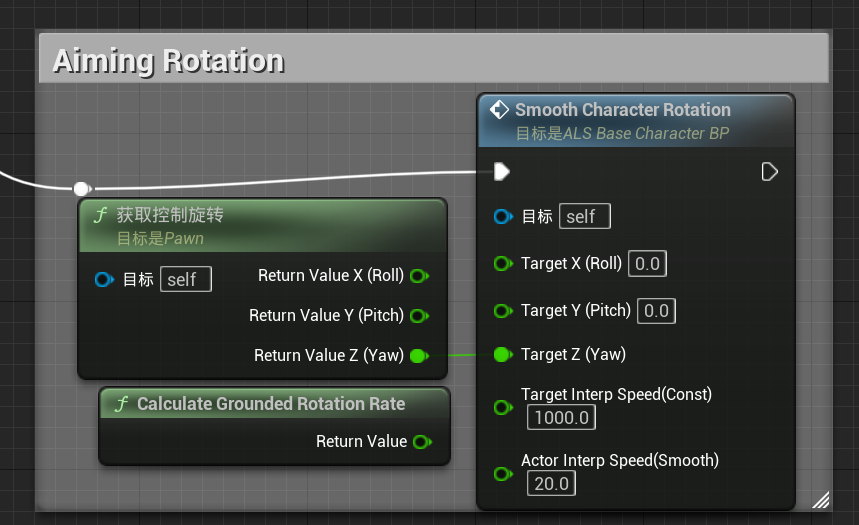859x525 pixels.
Task: Click the output execution pin on Smooth Character Rotation
Action: tap(770, 172)
